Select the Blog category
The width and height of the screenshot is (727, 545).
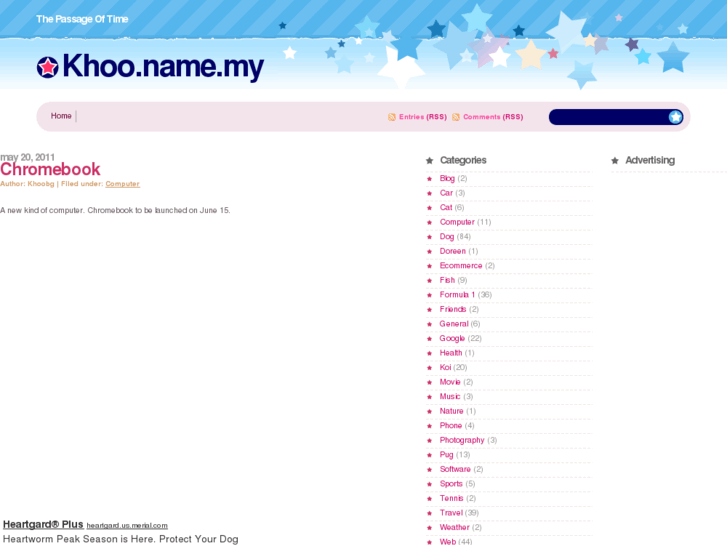click(x=447, y=179)
